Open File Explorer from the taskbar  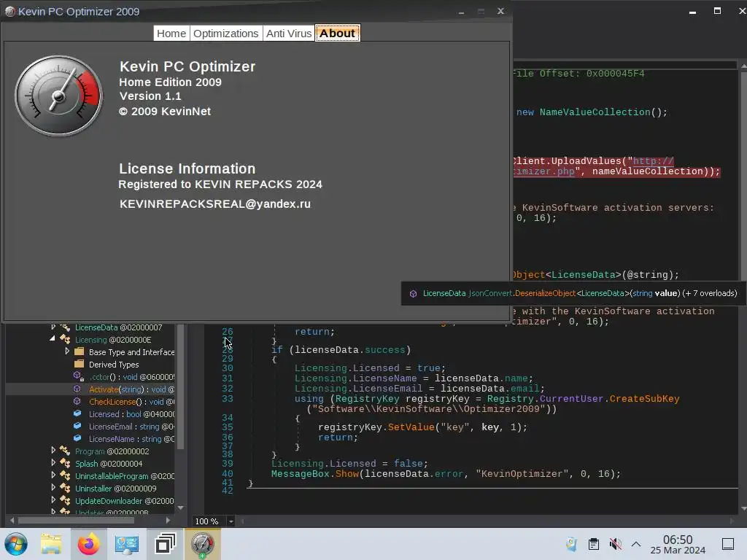point(51,544)
